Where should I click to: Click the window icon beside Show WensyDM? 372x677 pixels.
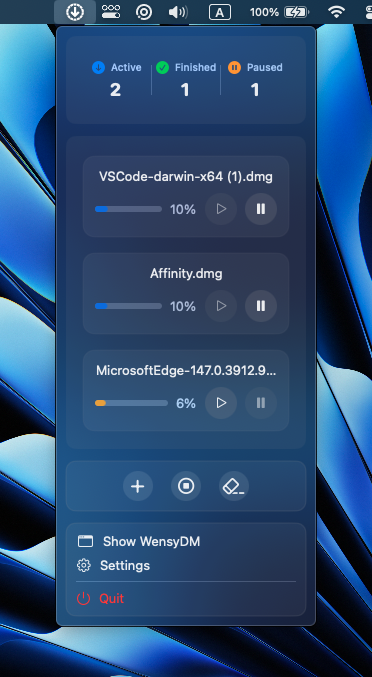(85, 541)
